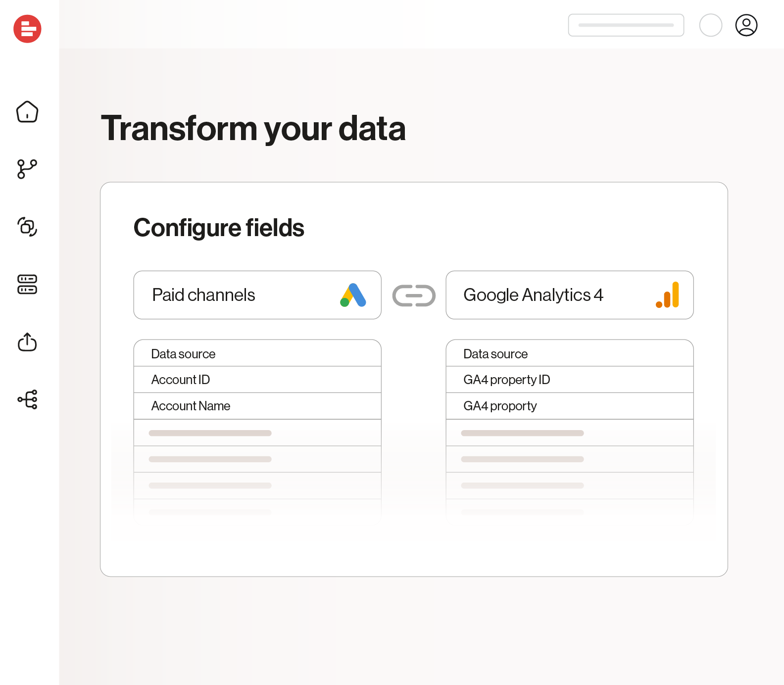Click the round circle button in header
The image size is (784, 685).
(710, 25)
